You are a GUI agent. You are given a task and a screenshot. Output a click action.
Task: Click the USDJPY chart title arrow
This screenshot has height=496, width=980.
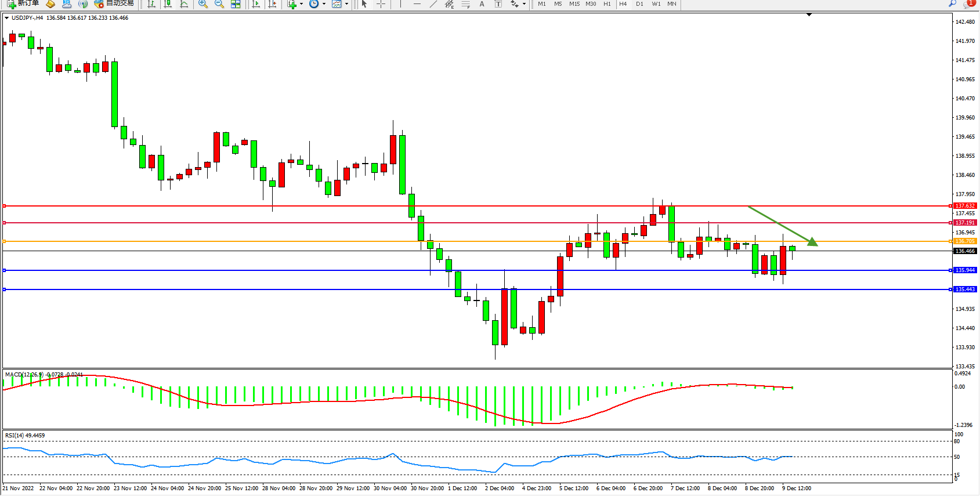tap(6, 18)
